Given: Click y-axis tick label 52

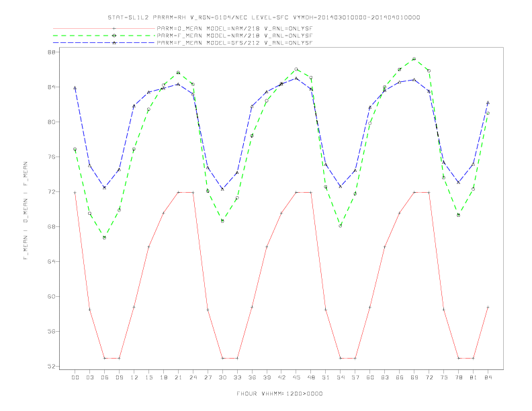Looking at the screenshot, I should [52, 366].
